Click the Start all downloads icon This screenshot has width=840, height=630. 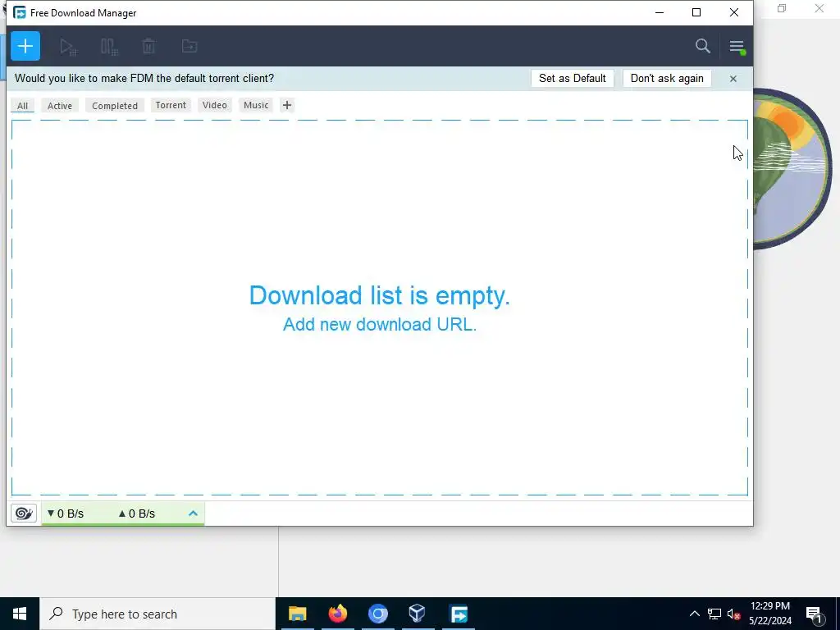69,47
